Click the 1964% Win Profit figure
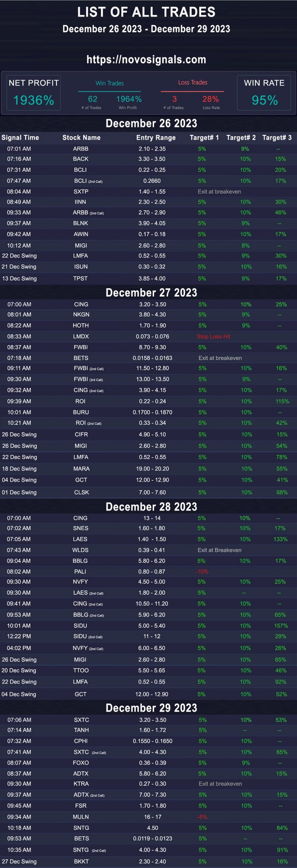 tap(129, 99)
